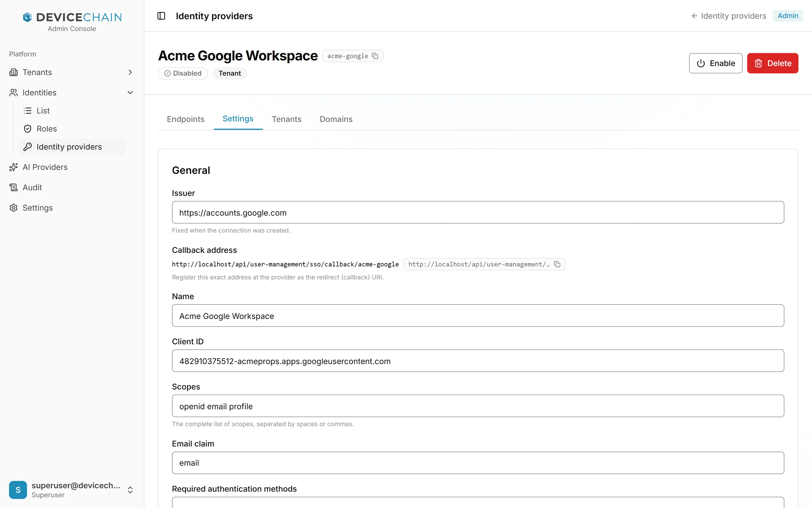Click the Tenants building icon in sidebar
This screenshot has width=812, height=508.
(14, 72)
